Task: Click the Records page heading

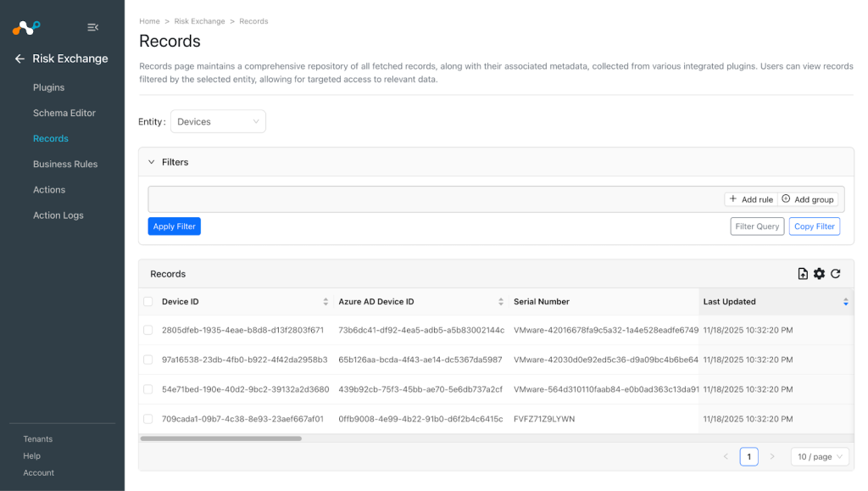Action: pos(170,41)
